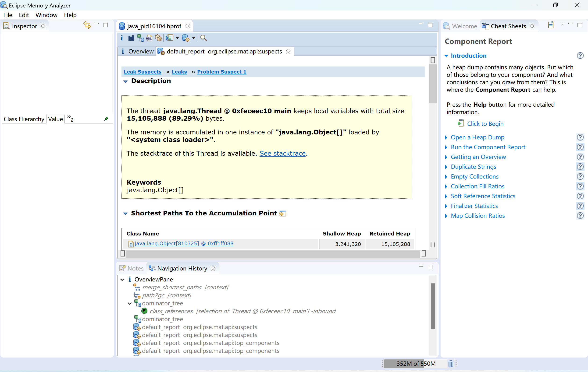
Task: Open the File menu
Action: pyautogui.click(x=8, y=15)
